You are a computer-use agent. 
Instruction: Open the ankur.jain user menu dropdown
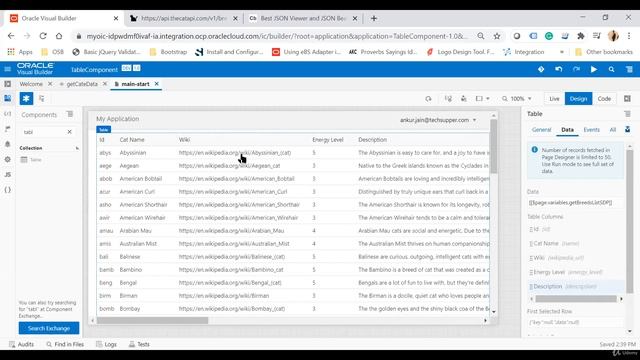click(x=438, y=120)
